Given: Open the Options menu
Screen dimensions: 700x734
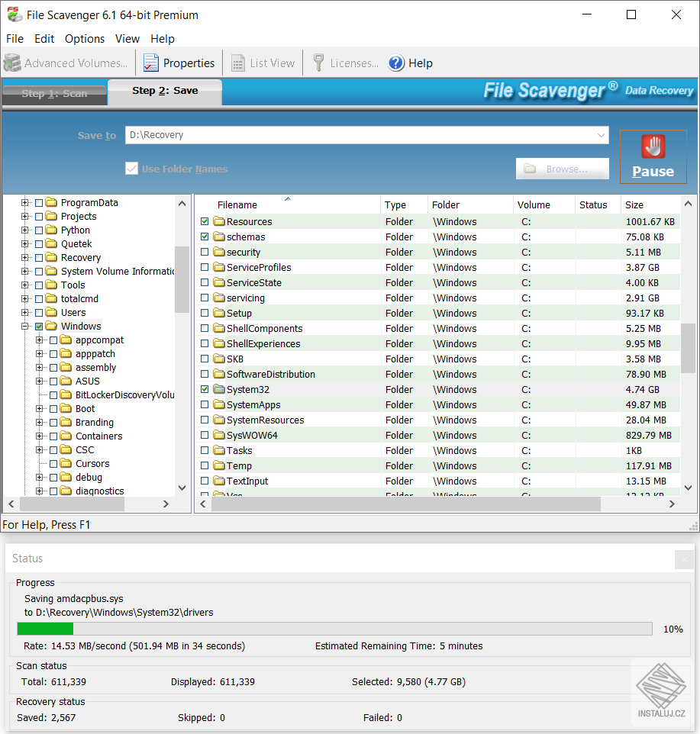Looking at the screenshot, I should [x=84, y=38].
